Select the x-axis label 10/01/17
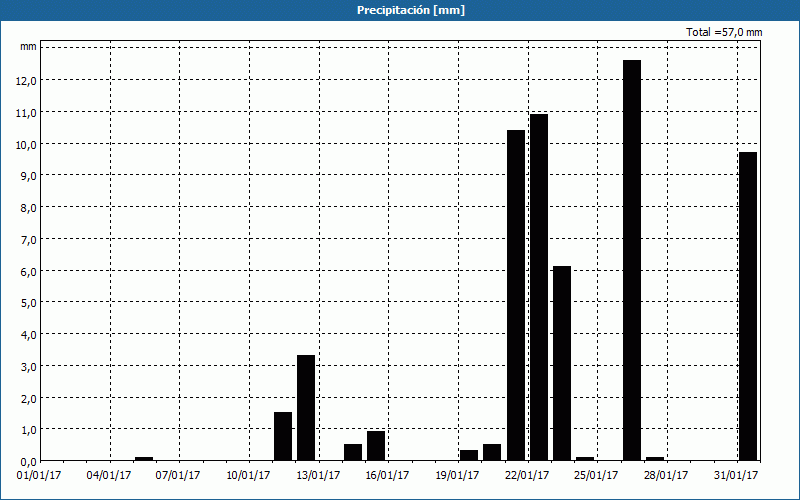This screenshot has height=500, width=800. (x=248, y=475)
